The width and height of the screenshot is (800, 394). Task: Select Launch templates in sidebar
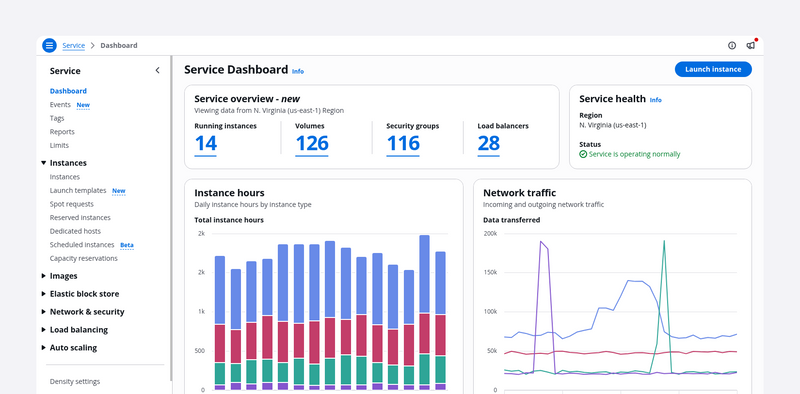coord(78,190)
